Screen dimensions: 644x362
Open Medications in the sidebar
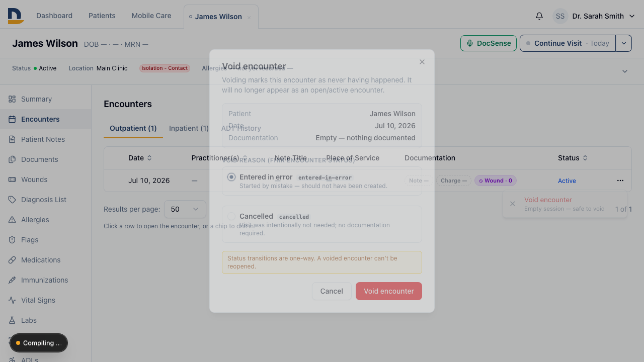[x=45, y=260]
